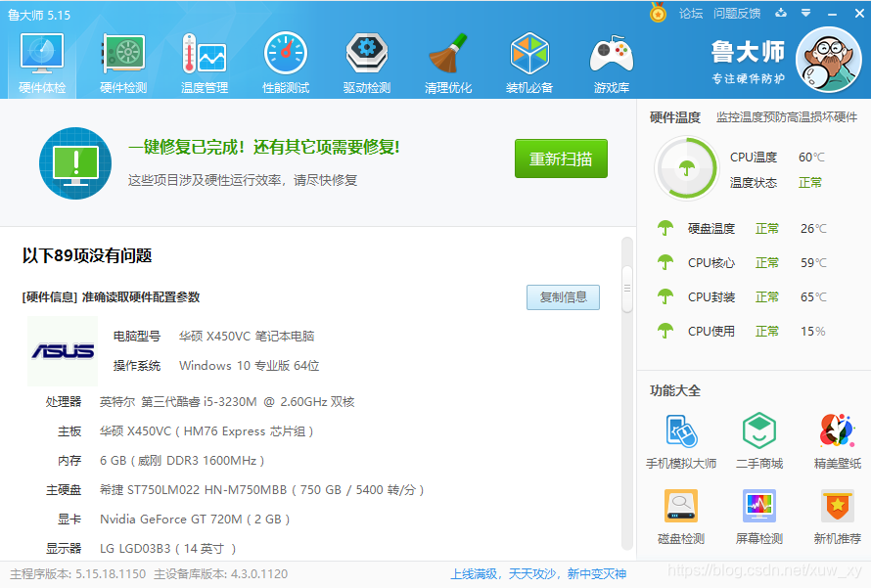This screenshot has height=588, width=871.
Task: Click the CPU核心 59℃ value
Action: pos(813,262)
